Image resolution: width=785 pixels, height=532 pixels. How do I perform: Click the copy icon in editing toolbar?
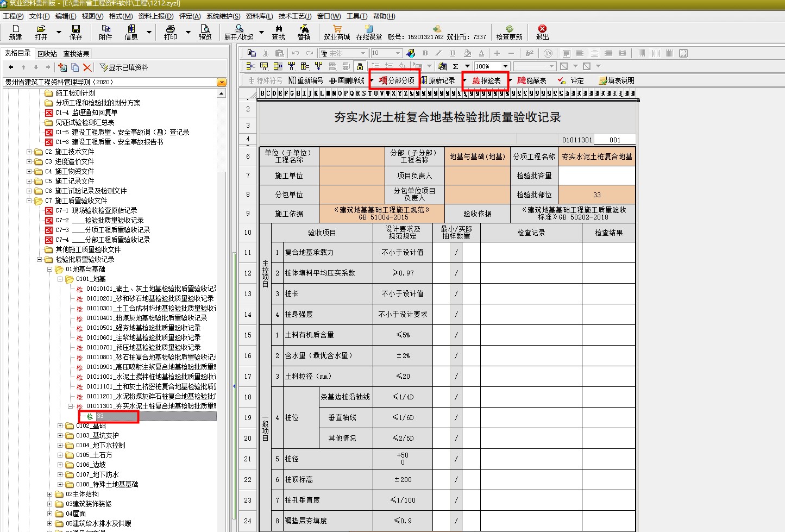tap(252, 53)
